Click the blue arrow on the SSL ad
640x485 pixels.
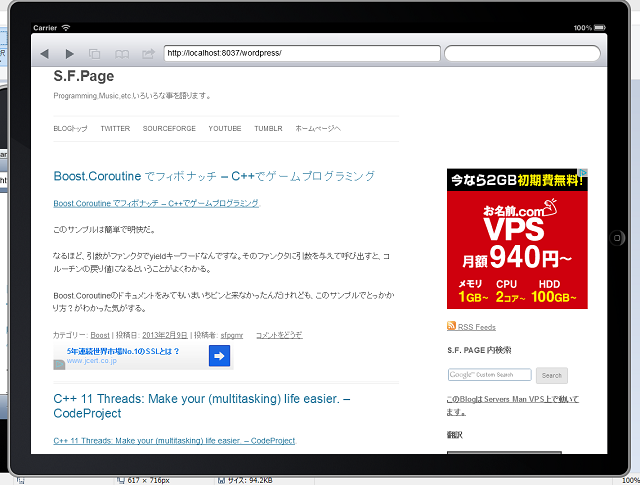coord(220,356)
